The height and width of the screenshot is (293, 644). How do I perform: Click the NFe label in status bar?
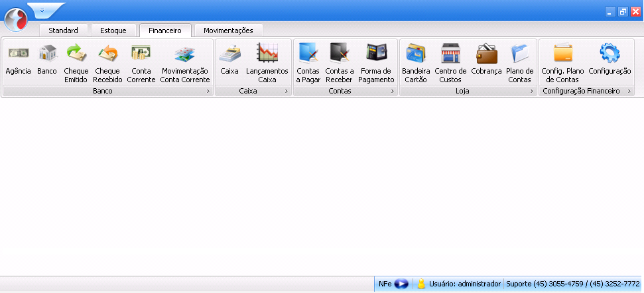tap(385, 284)
